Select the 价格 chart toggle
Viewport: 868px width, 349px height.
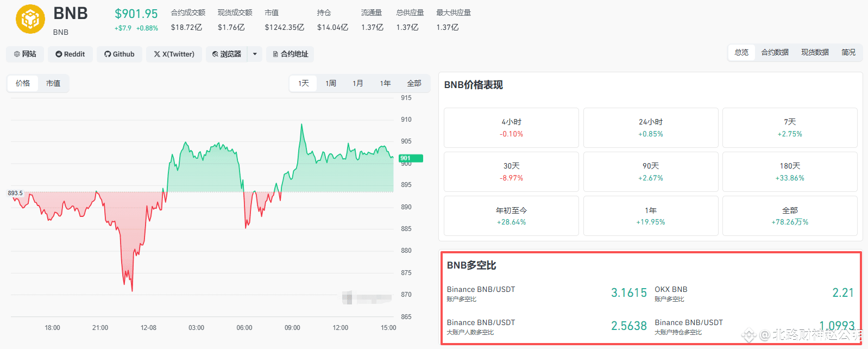23,83
